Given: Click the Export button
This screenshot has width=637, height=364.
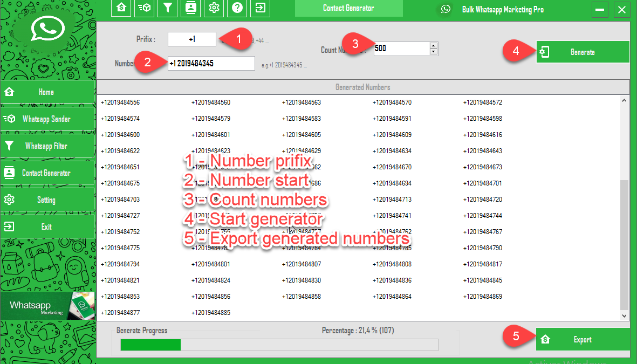Looking at the screenshot, I should tap(582, 340).
